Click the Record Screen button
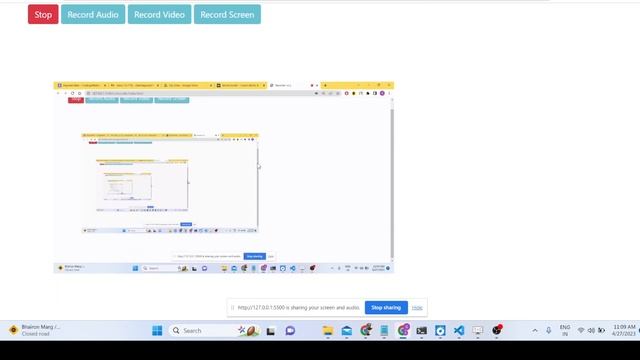 (227, 15)
